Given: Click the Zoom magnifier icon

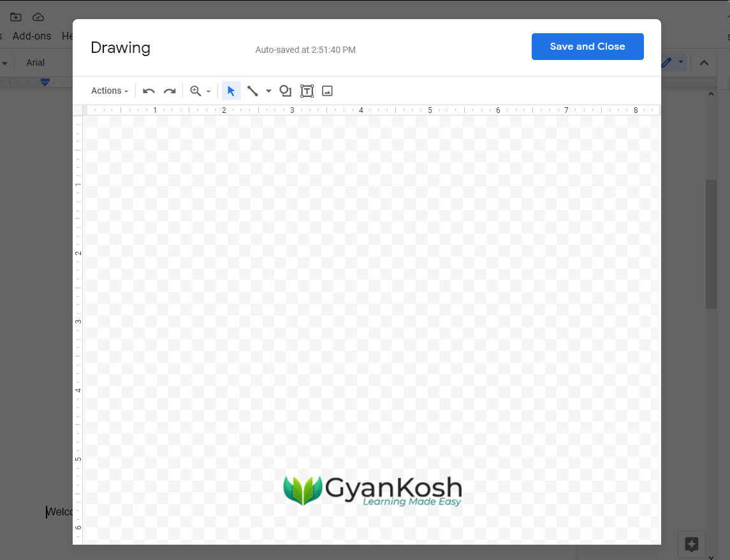Looking at the screenshot, I should click(196, 91).
